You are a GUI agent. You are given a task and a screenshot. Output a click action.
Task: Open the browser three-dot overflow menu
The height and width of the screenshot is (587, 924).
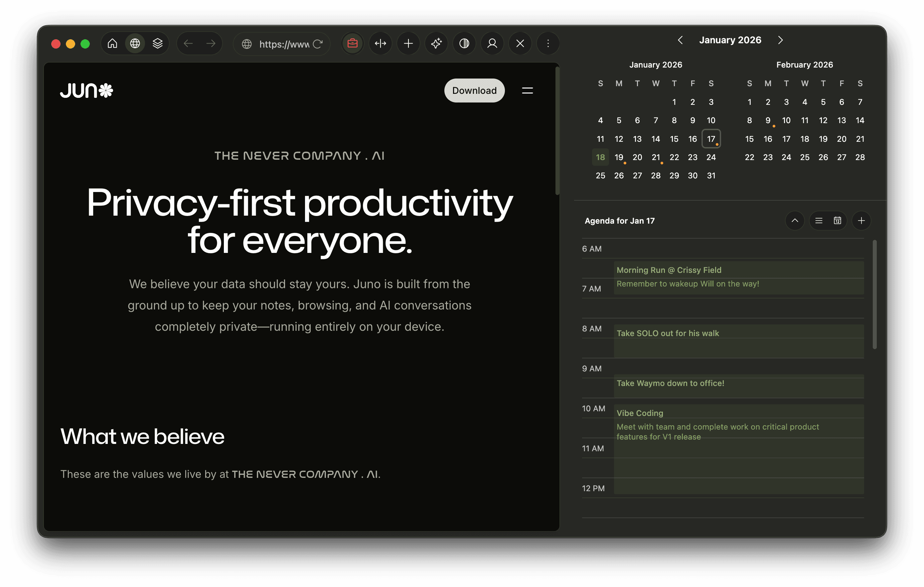pyautogui.click(x=548, y=43)
